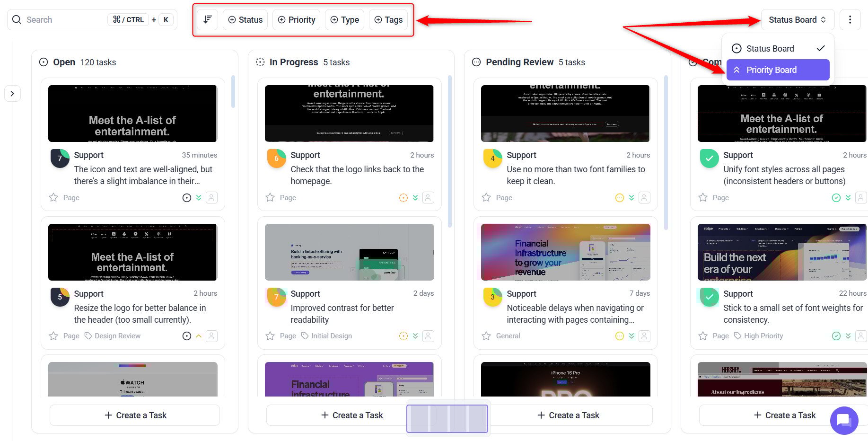Select Priority Board from the menu

tap(778, 70)
